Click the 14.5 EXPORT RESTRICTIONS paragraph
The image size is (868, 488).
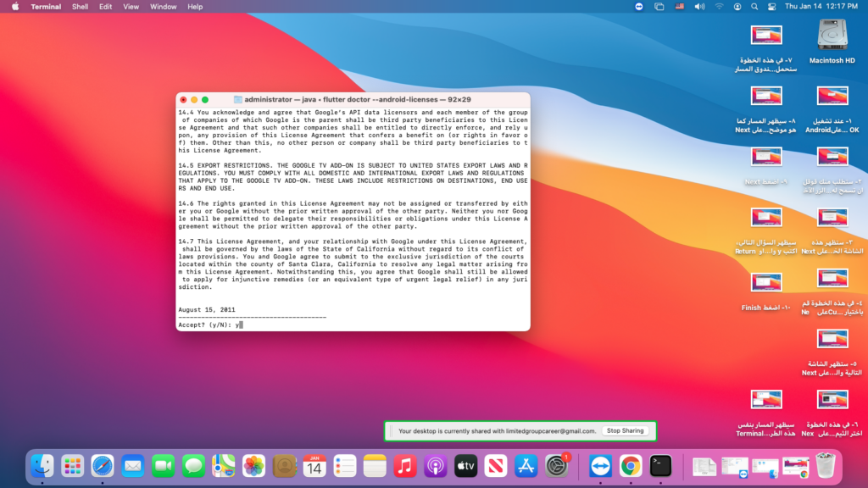pyautogui.click(x=353, y=177)
